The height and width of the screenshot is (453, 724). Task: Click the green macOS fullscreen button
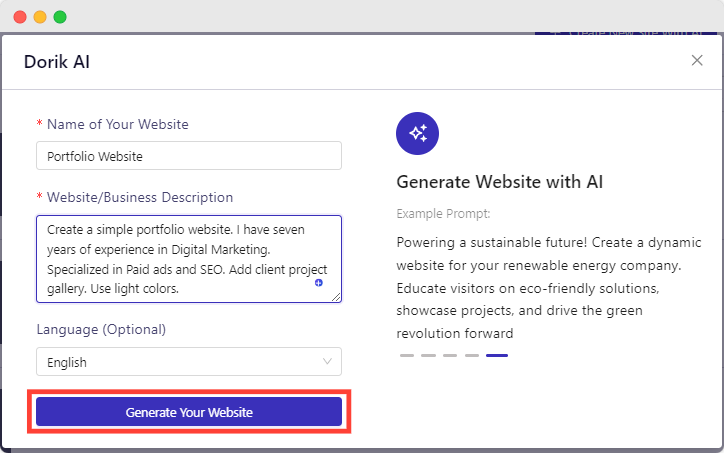pyautogui.click(x=60, y=17)
